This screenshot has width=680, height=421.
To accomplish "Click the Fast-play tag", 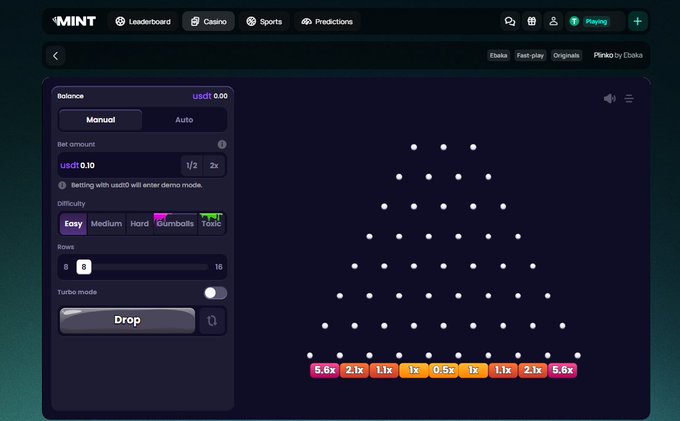I will (530, 55).
